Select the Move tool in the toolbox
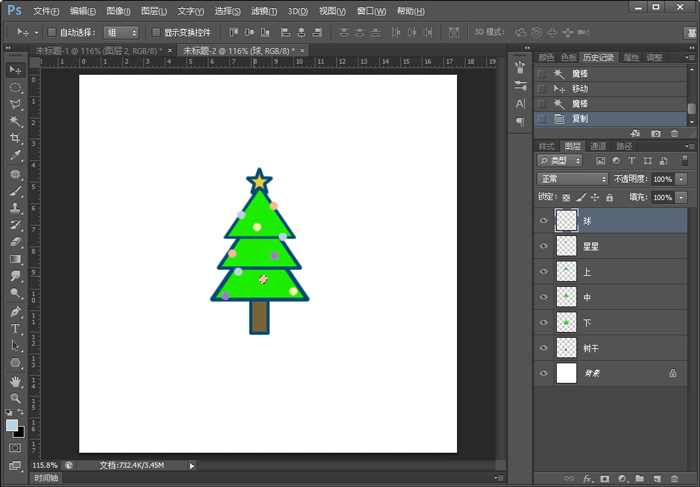 coord(15,70)
